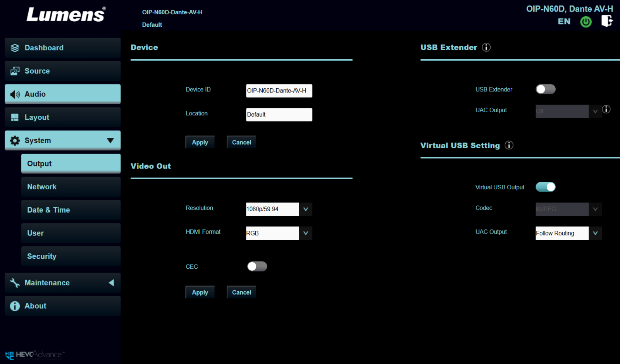Click info icon beside disabled UAC Output
The image size is (620, 364).
606,110
